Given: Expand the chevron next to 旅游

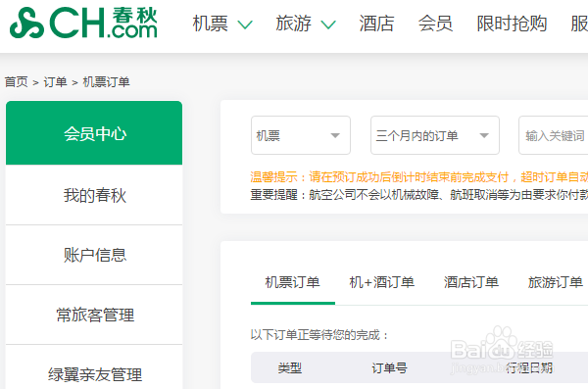Looking at the screenshot, I should point(328,24).
